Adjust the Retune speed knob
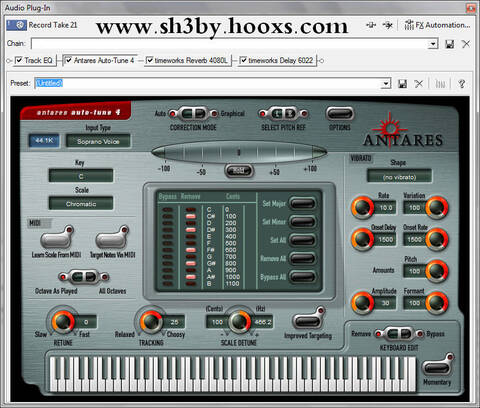 [63, 321]
